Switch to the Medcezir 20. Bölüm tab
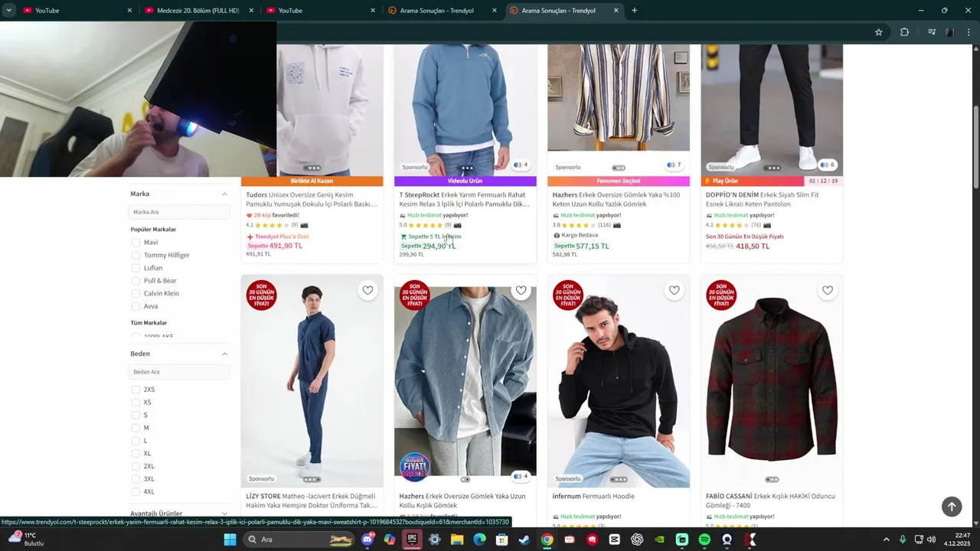Screen dimensions: 980x551 [x=198, y=11]
